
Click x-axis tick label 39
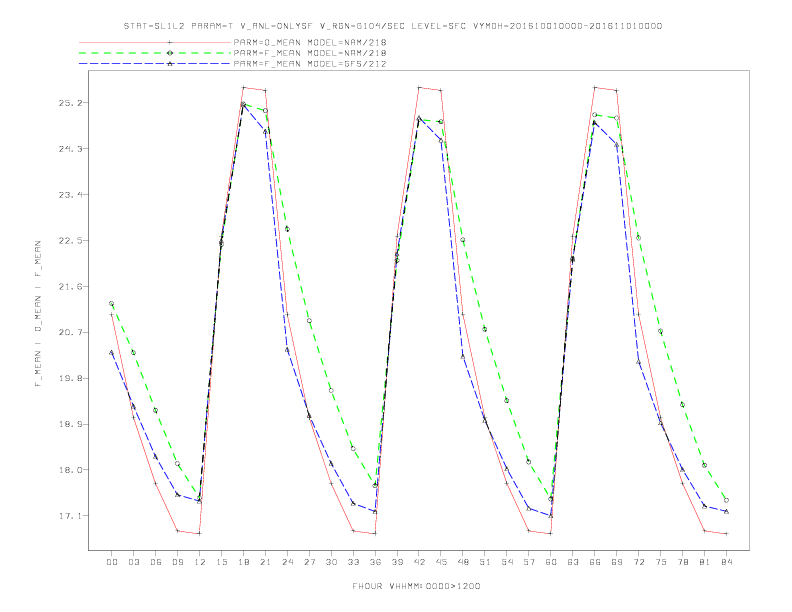tap(397, 562)
